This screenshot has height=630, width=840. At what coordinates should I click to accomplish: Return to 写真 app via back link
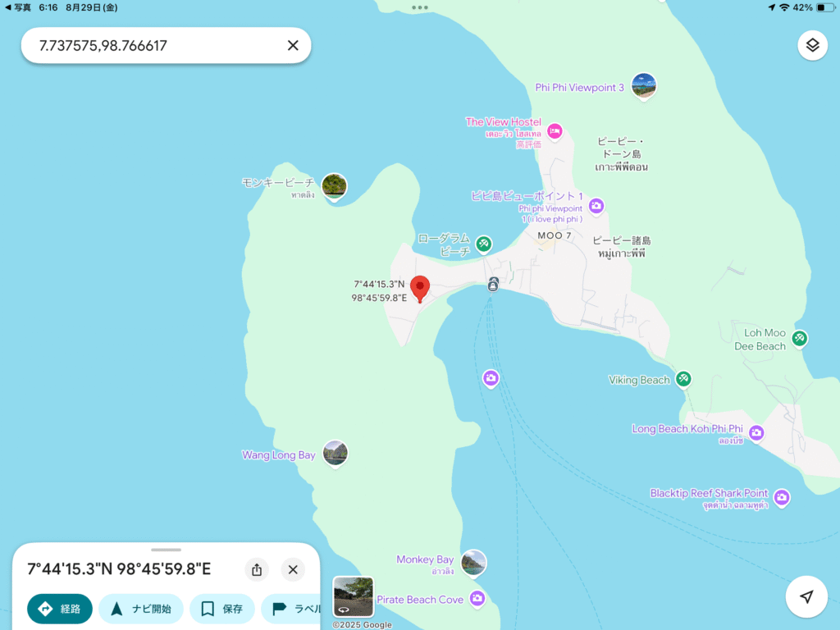tap(18, 7)
